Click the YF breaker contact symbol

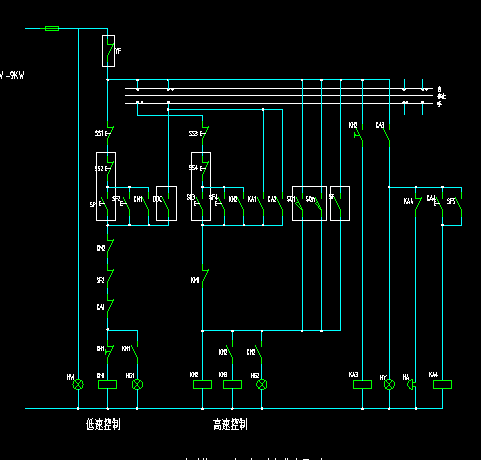click(x=109, y=51)
